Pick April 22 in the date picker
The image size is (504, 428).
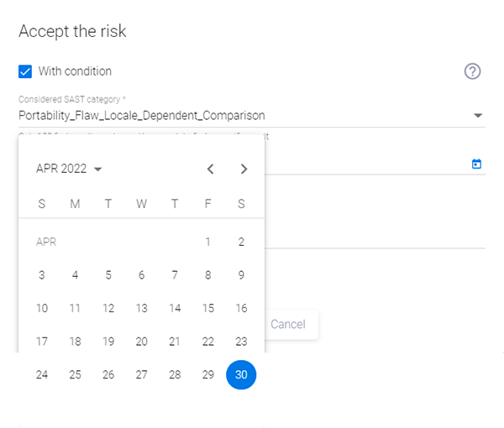pyautogui.click(x=207, y=341)
